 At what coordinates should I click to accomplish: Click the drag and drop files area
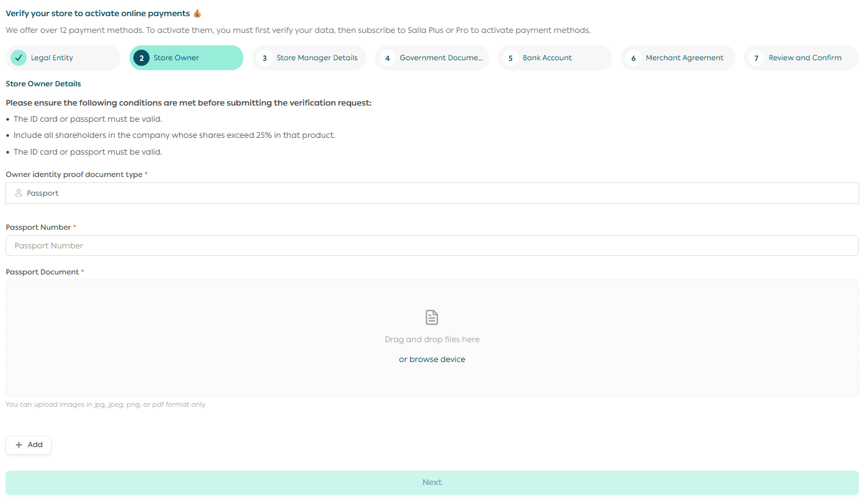(x=432, y=339)
